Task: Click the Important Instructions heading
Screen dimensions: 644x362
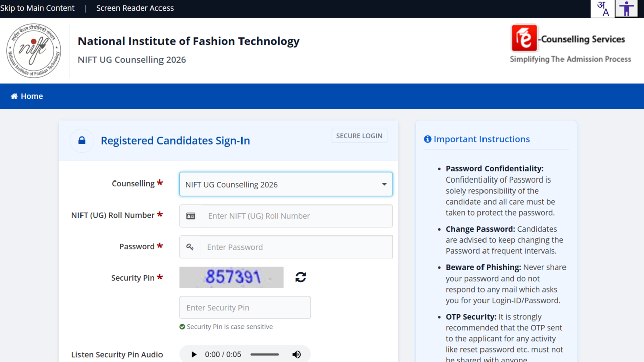Action: point(481,139)
